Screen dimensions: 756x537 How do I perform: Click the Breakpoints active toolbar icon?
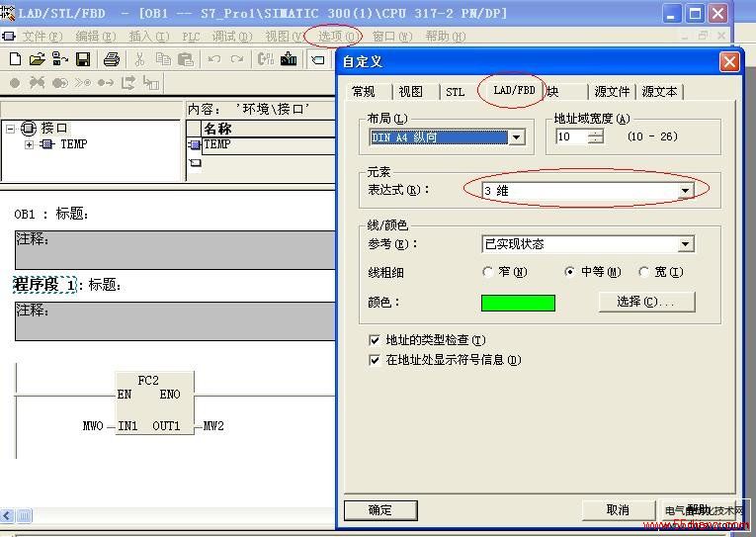coord(59,83)
